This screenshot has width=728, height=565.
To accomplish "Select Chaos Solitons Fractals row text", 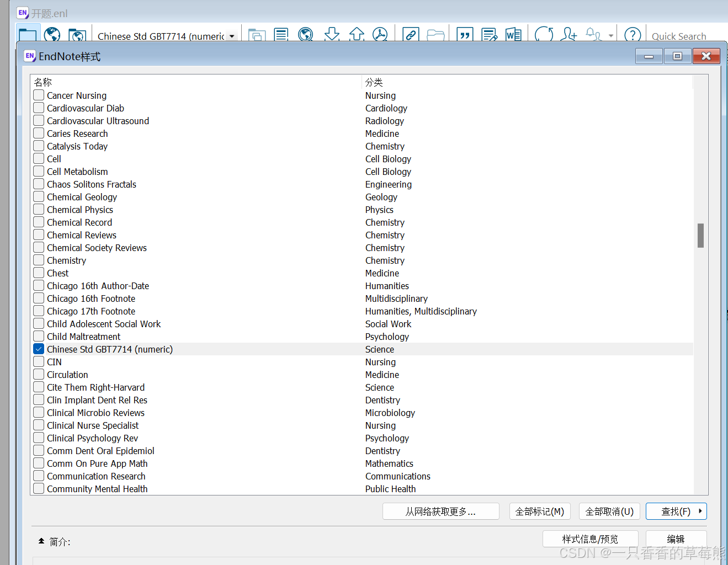I will 91,184.
